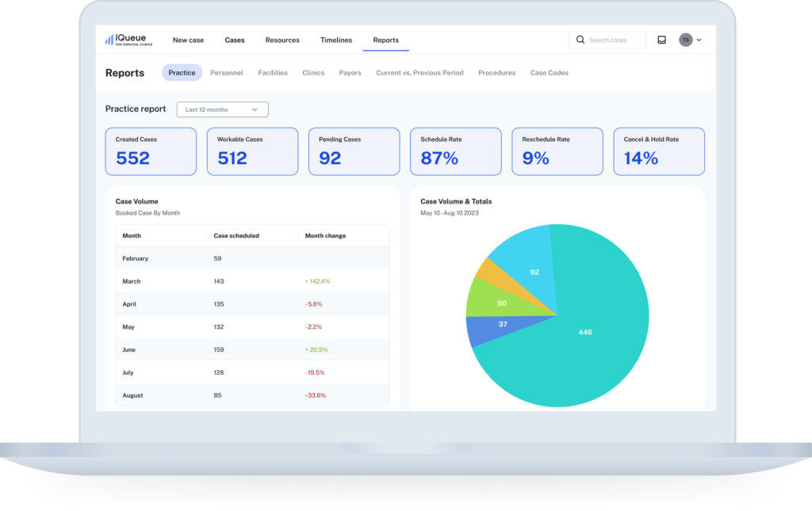This screenshot has height=511, width=812.
Task: Switch to the Reports tab
Action: click(385, 40)
